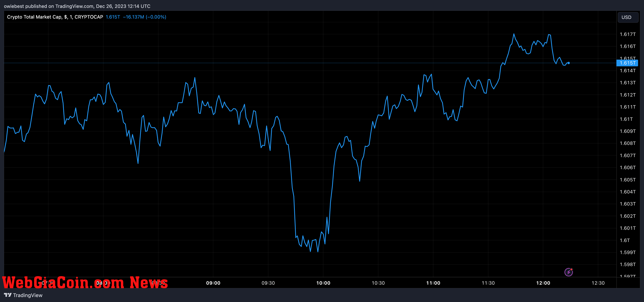The image size is (644, 302).
Task: Click the 1.603T price axis label
Action: point(627,204)
